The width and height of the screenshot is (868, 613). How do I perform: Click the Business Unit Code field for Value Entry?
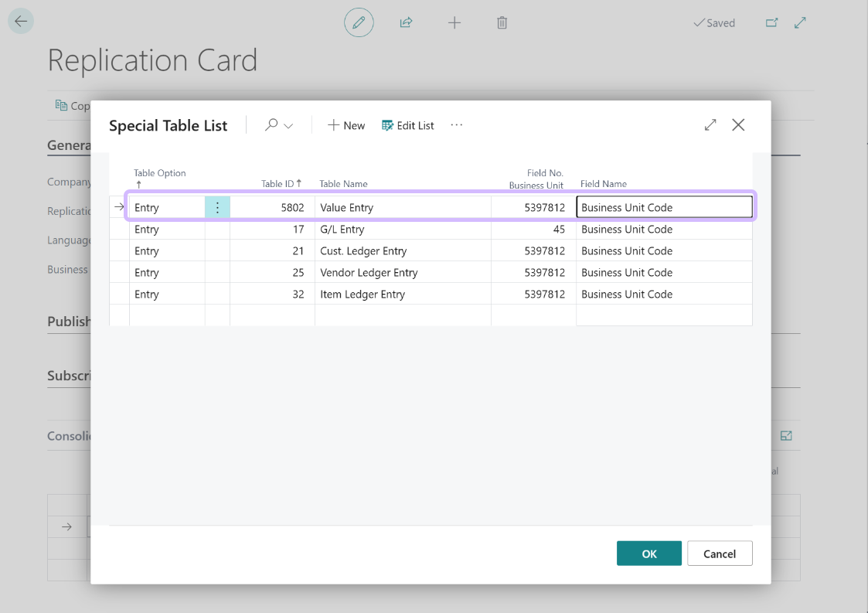click(x=664, y=207)
